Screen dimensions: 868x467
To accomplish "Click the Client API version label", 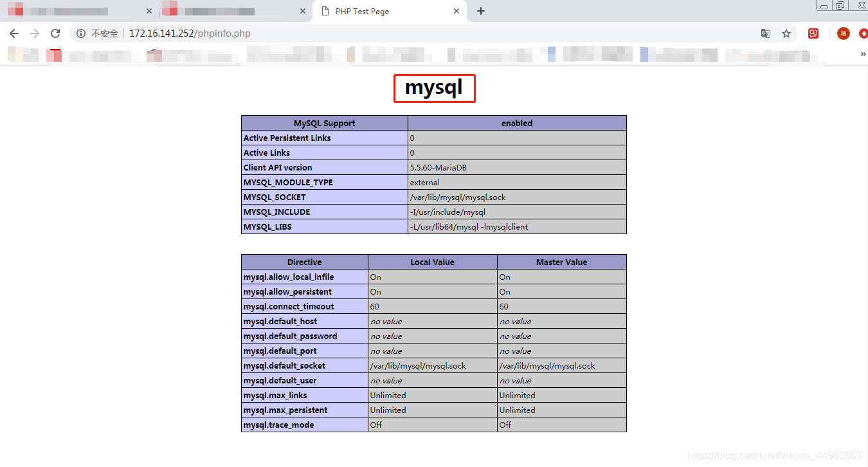I will click(278, 167).
